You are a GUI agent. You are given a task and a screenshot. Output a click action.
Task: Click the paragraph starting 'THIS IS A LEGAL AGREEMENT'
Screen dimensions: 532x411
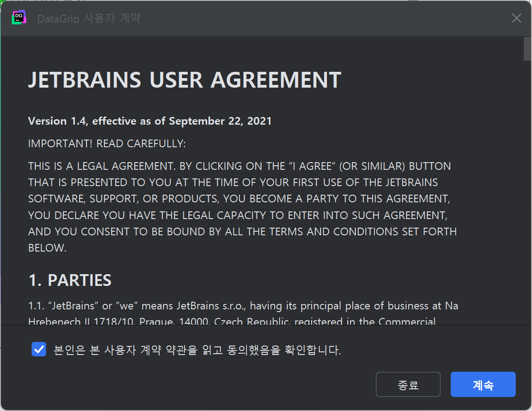click(x=242, y=207)
